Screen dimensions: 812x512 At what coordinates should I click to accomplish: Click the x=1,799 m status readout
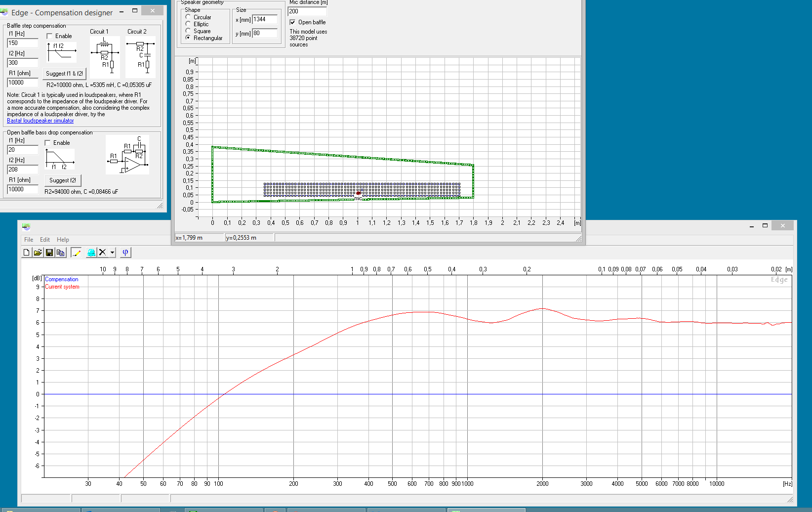click(x=200, y=238)
